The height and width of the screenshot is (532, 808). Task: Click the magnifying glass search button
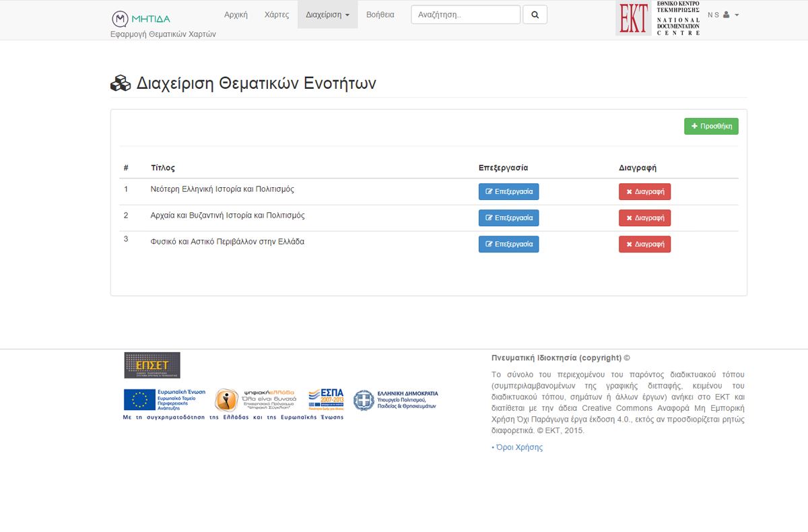(535, 15)
